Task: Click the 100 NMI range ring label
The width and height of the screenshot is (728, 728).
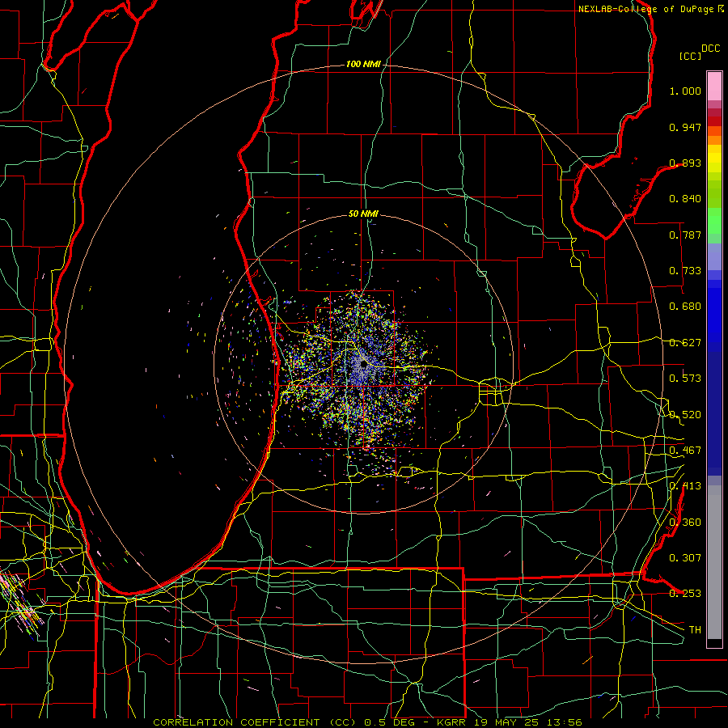Action: point(363,64)
